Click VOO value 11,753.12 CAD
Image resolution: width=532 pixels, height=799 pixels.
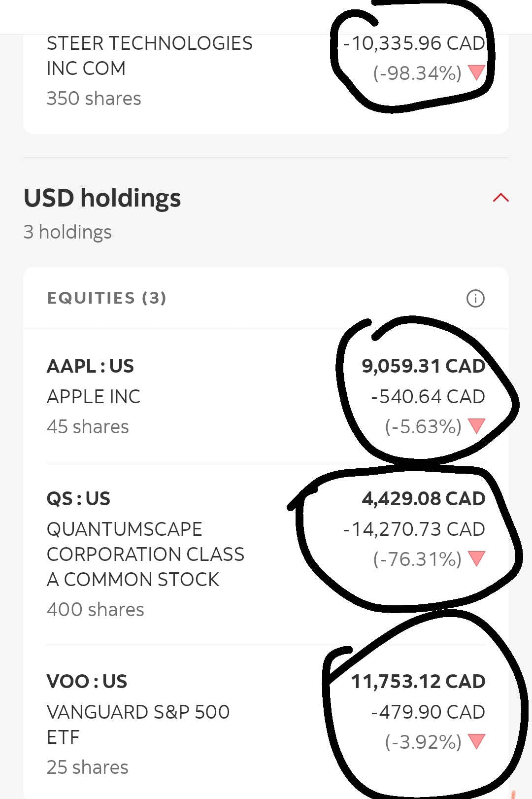point(418,682)
